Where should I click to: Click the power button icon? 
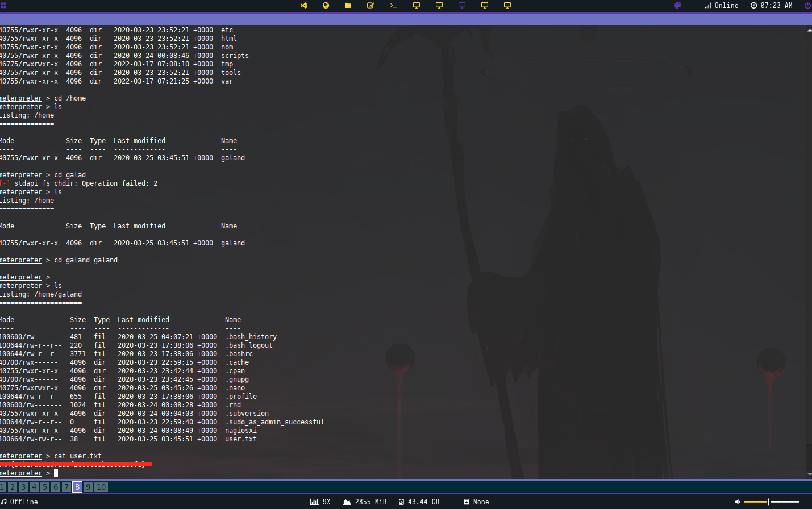[x=808, y=5]
